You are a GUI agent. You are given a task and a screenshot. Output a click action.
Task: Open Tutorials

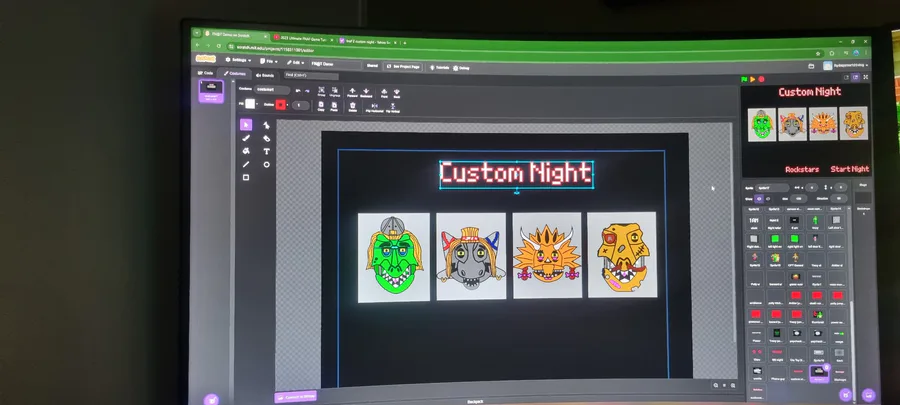pos(440,67)
